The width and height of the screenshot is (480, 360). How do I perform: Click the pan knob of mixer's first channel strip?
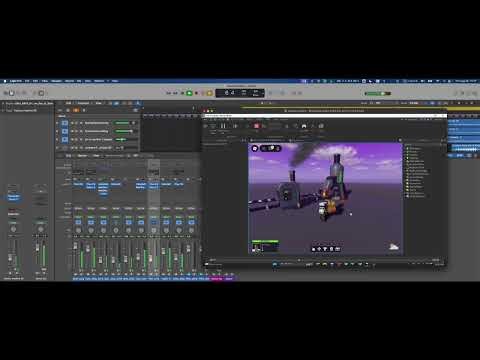[x=78, y=230]
